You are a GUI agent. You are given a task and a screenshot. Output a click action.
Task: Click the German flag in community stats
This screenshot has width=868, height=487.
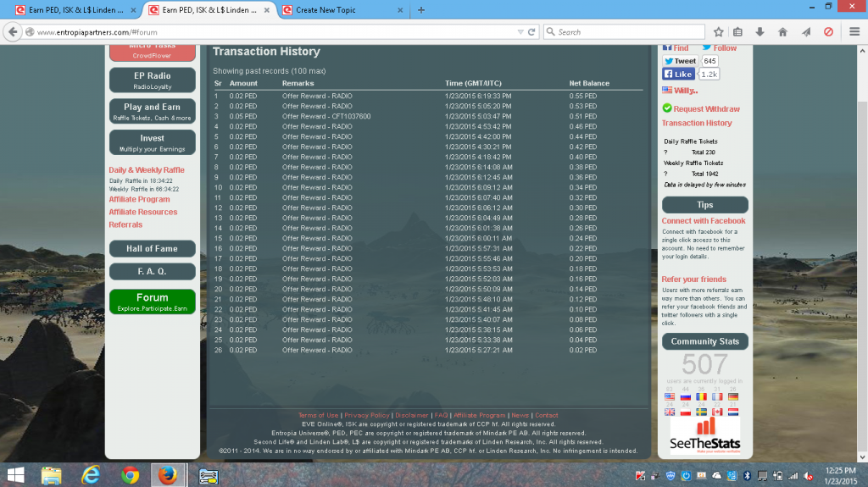click(x=733, y=396)
